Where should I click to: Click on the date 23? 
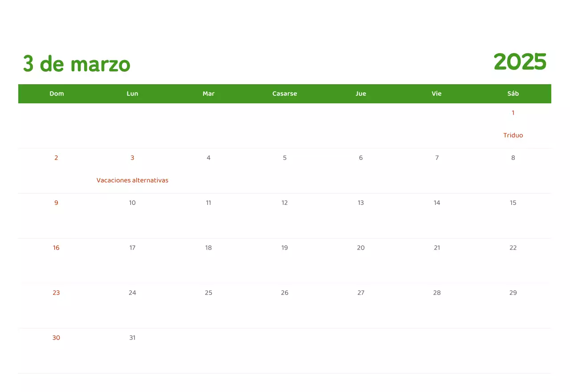[56, 293]
